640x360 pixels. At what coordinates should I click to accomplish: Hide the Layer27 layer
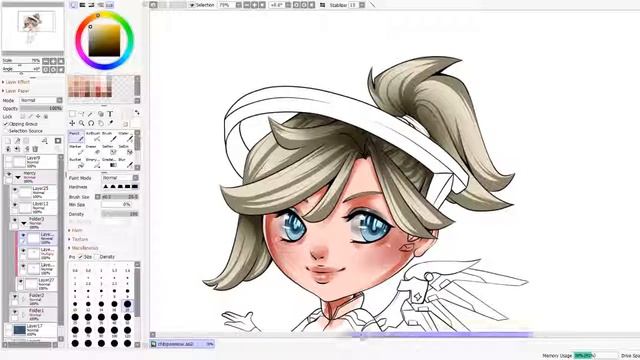(x=21, y=281)
